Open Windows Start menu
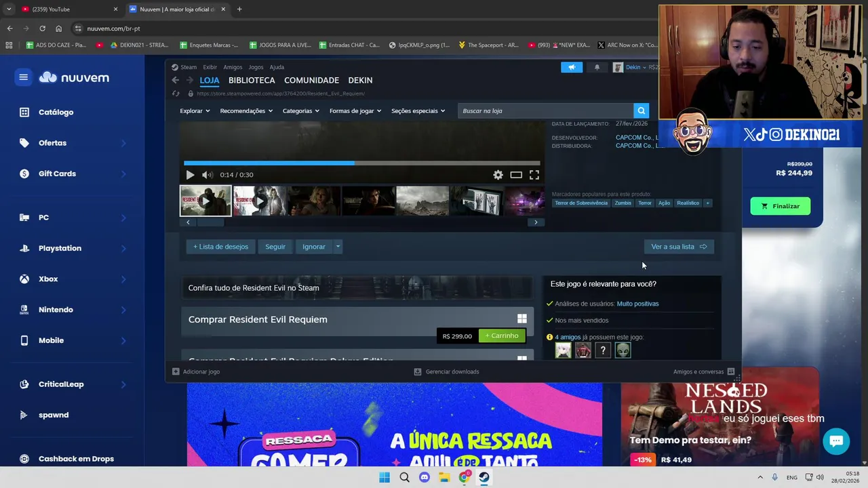Viewport: 868px width, 488px height. [x=384, y=477]
